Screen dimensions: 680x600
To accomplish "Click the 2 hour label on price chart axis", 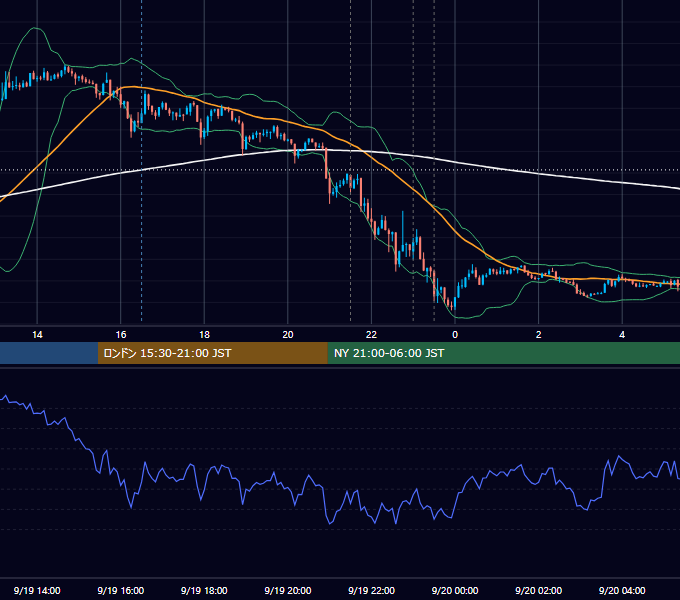I will click(539, 335).
